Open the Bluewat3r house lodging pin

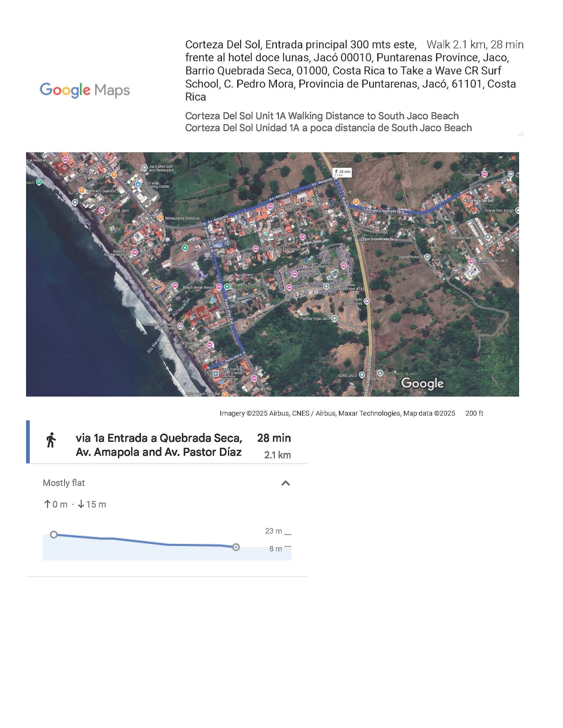point(343,266)
